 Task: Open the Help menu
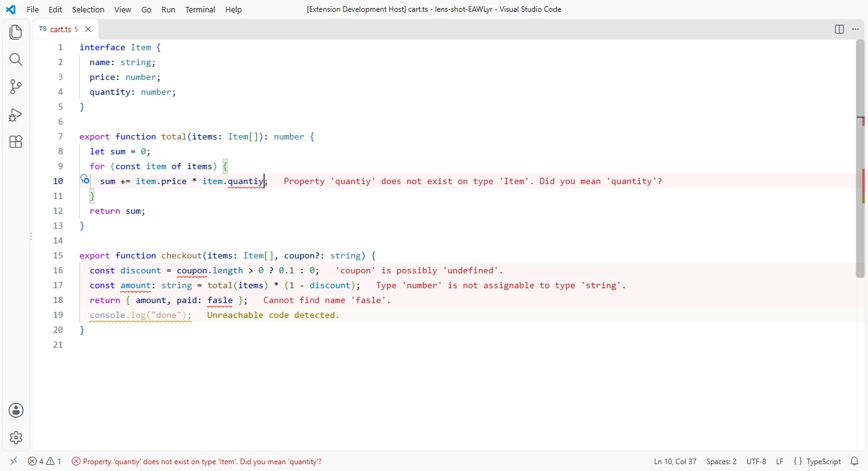tap(233, 9)
